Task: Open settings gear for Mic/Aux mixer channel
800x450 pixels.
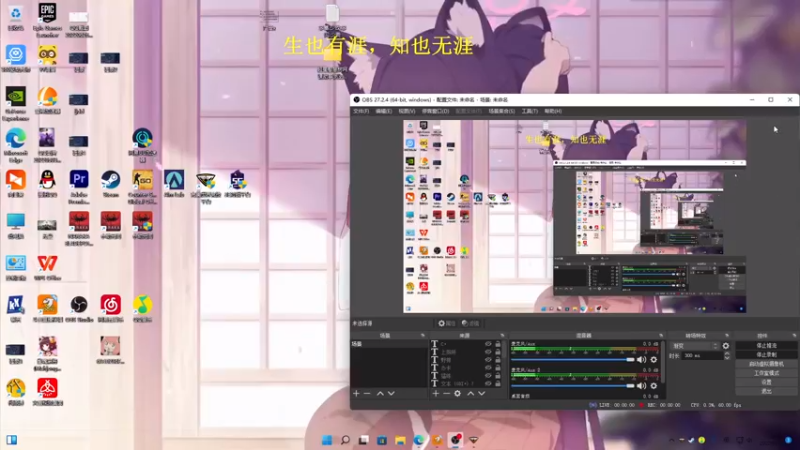Action: click(654, 360)
